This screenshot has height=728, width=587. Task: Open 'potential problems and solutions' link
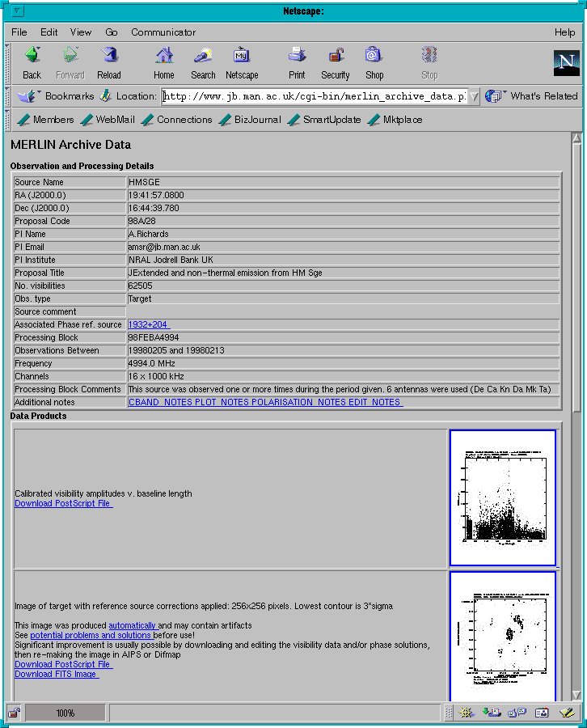91,635
